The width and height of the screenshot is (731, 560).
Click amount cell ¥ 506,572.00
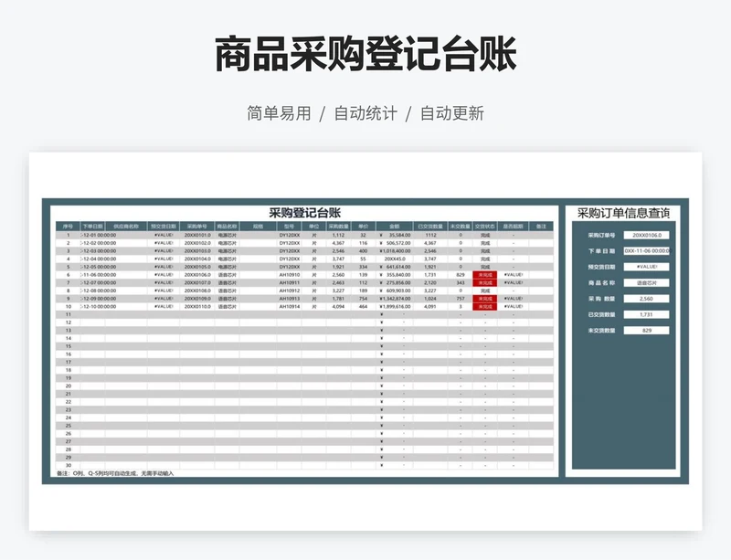[395, 243]
